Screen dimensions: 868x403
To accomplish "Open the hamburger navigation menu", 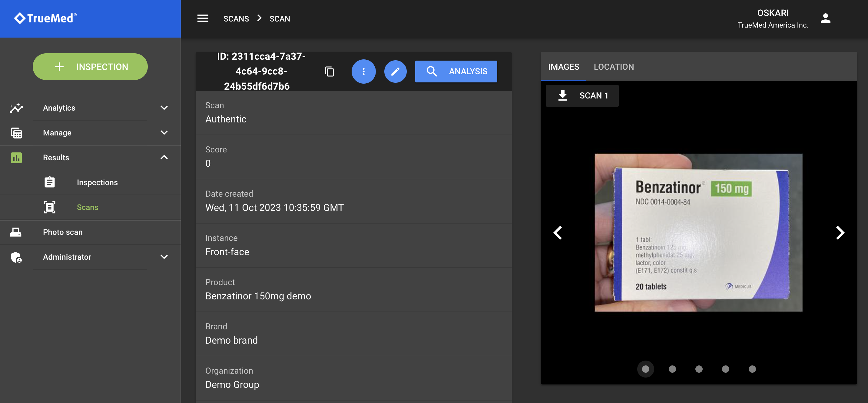I will tap(203, 18).
